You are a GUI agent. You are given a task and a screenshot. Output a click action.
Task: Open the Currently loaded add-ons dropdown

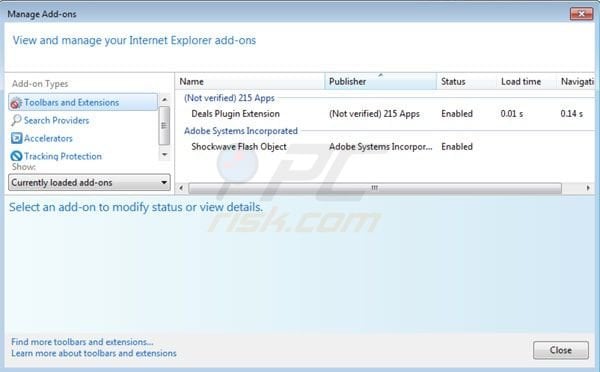(89, 183)
